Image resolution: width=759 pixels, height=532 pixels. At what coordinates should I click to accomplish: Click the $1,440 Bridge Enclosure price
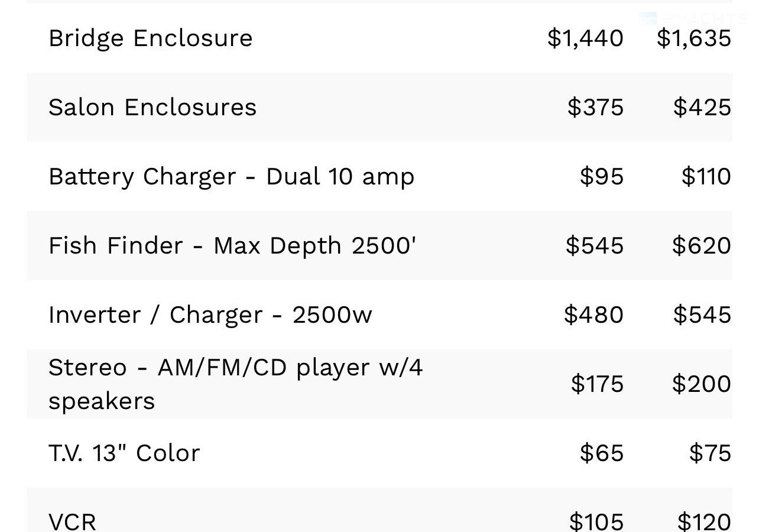coord(585,38)
